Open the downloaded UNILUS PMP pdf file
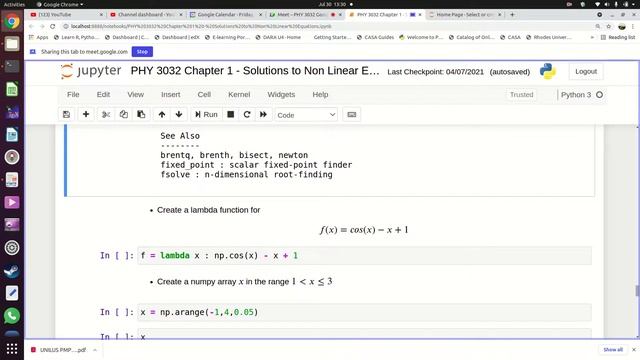This screenshot has width=640, height=360. click(x=59, y=350)
